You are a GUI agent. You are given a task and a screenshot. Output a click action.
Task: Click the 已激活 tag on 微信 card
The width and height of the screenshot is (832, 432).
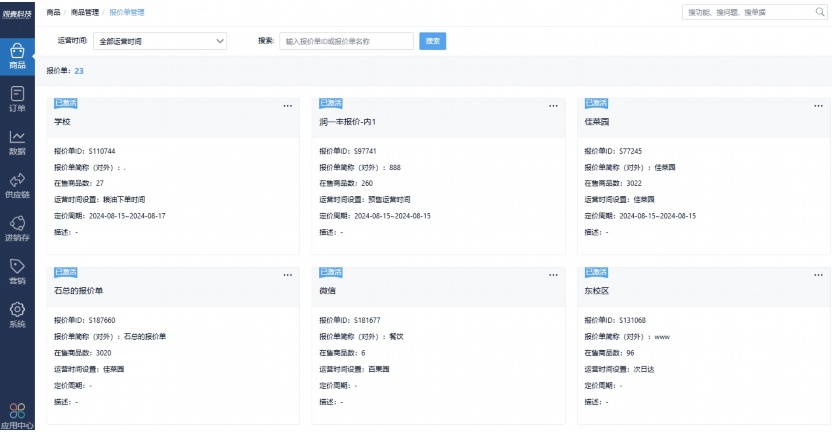click(x=331, y=272)
